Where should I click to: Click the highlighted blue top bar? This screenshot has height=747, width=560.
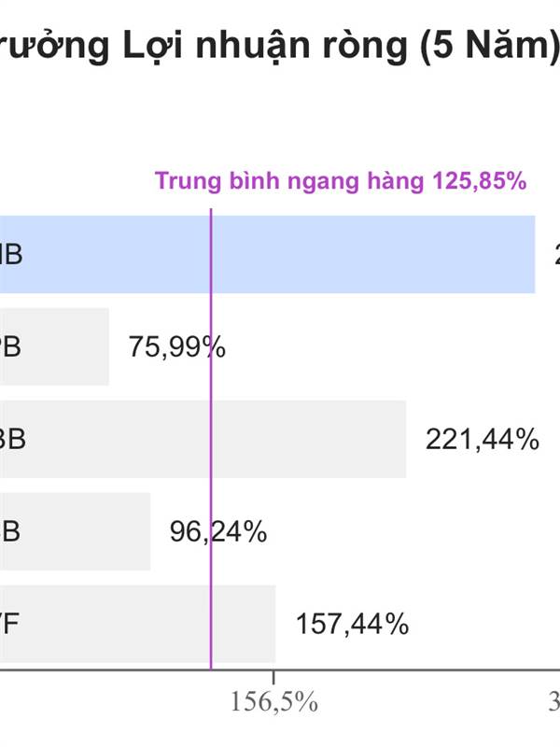coord(267,254)
